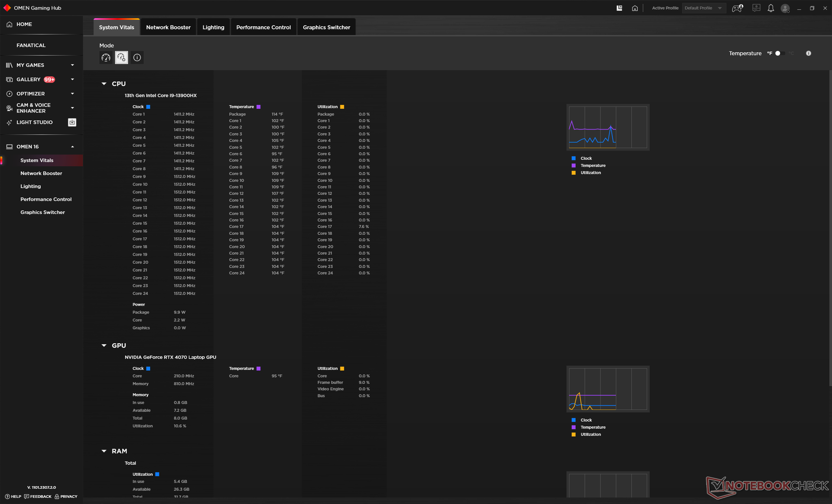Open the monitor screen icon in title bar
Image resolution: width=832 pixels, height=504 pixels.
coord(756,8)
